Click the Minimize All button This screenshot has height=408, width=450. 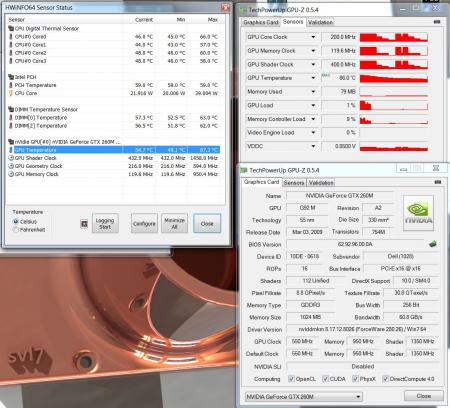coord(174,223)
